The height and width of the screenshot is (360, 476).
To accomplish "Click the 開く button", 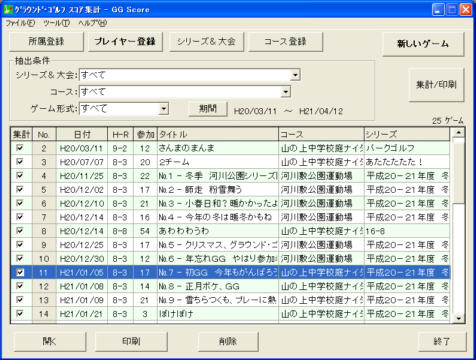I will click(x=50, y=341).
